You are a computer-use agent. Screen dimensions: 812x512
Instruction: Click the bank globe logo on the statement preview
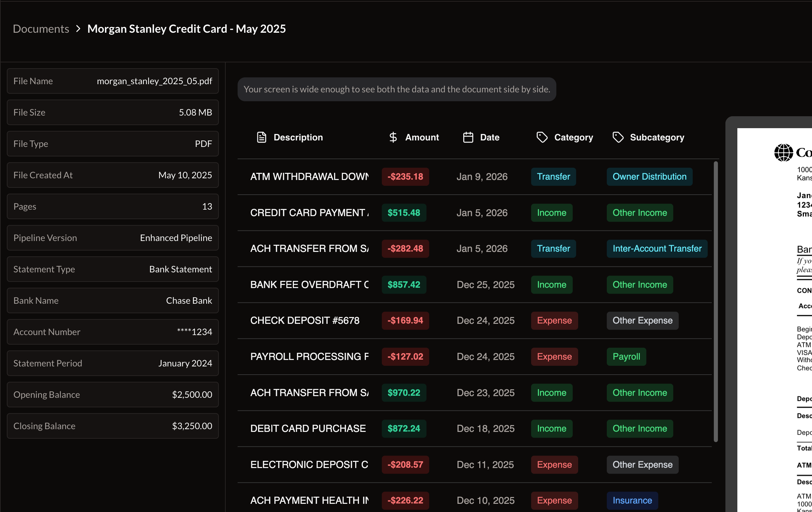[x=783, y=152]
